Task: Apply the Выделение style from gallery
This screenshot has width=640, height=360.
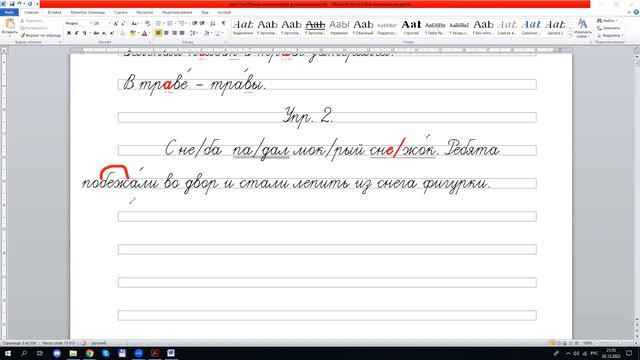Action: (x=243, y=27)
